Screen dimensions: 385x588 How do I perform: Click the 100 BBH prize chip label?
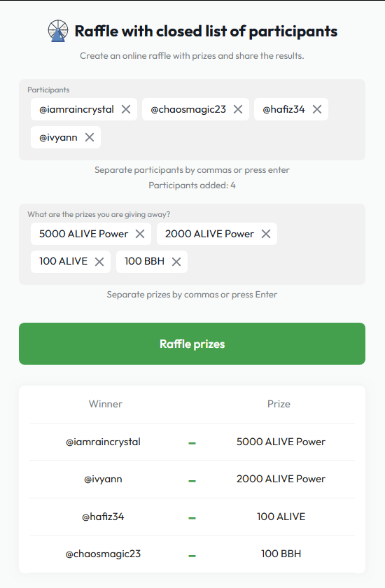pyautogui.click(x=144, y=261)
